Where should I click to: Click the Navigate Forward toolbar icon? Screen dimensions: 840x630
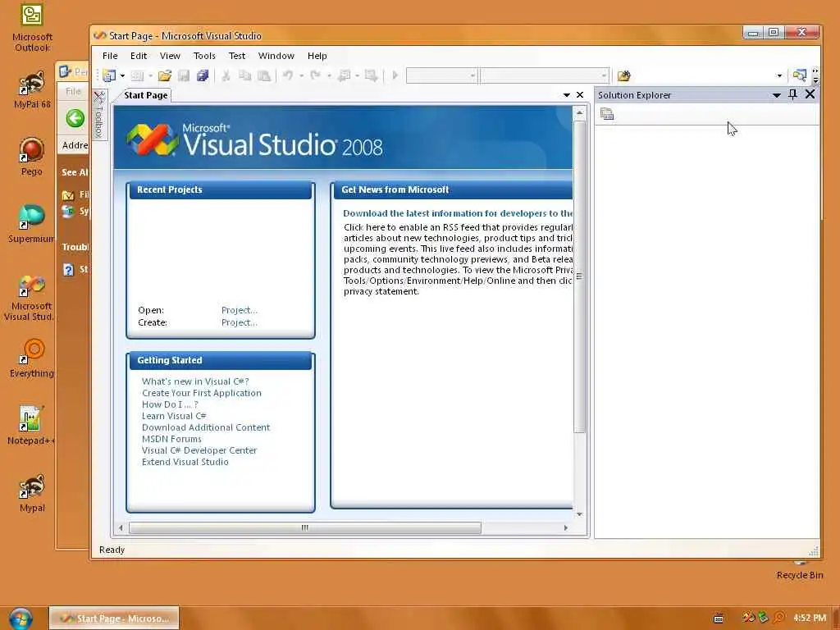tap(372, 75)
